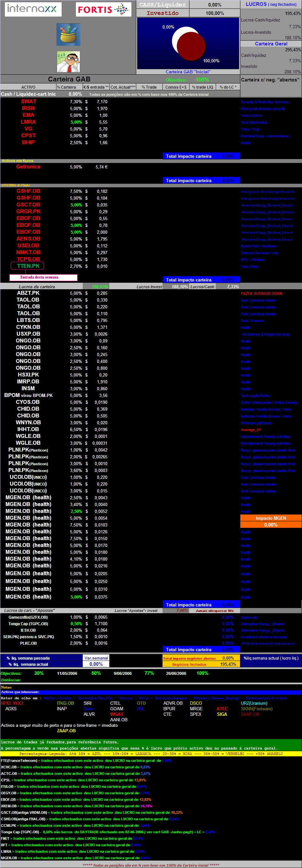This screenshot has height=868, width=302.
Task: Select the GRGR.PK ticker cell
Action: pos(28,212)
